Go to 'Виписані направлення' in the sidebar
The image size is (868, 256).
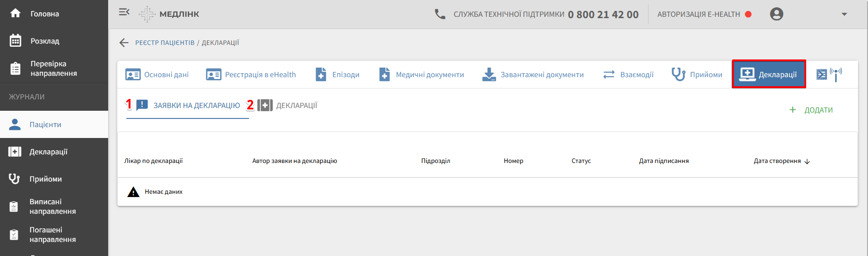pos(52,207)
